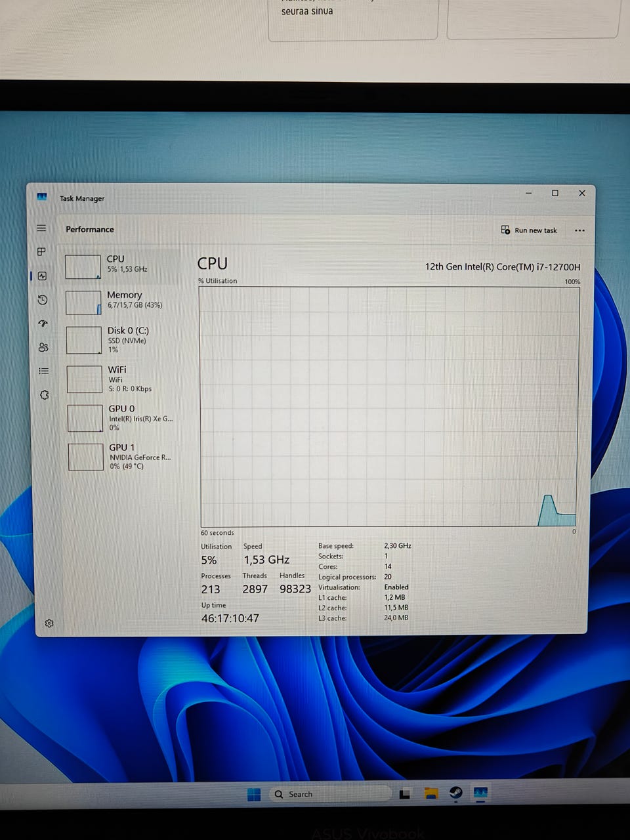This screenshot has width=630, height=840.
Task: Select the GPU 1 NVIDIA GeForce entry
Action: [x=125, y=456]
